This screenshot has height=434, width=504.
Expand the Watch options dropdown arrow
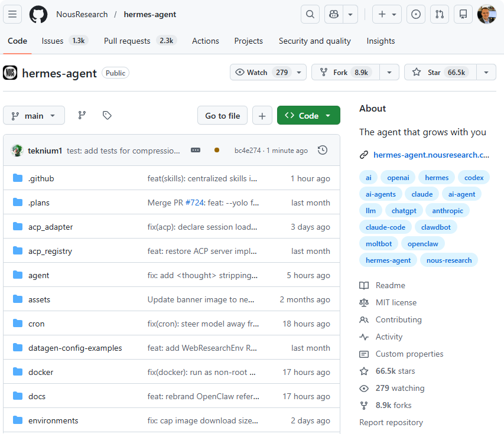(299, 72)
